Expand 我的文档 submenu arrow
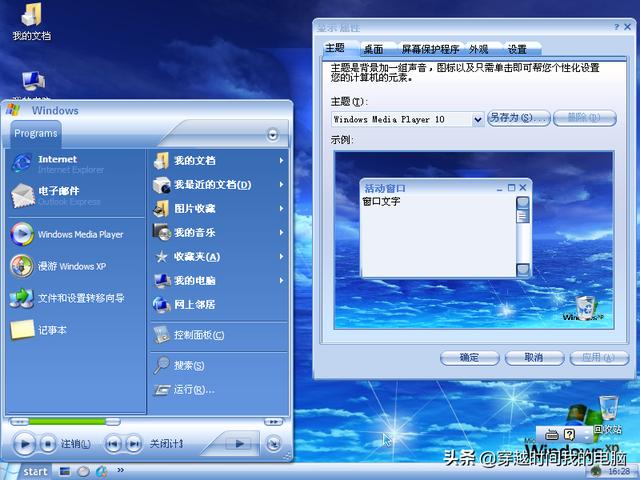Screen dimensions: 640x480 282,160
